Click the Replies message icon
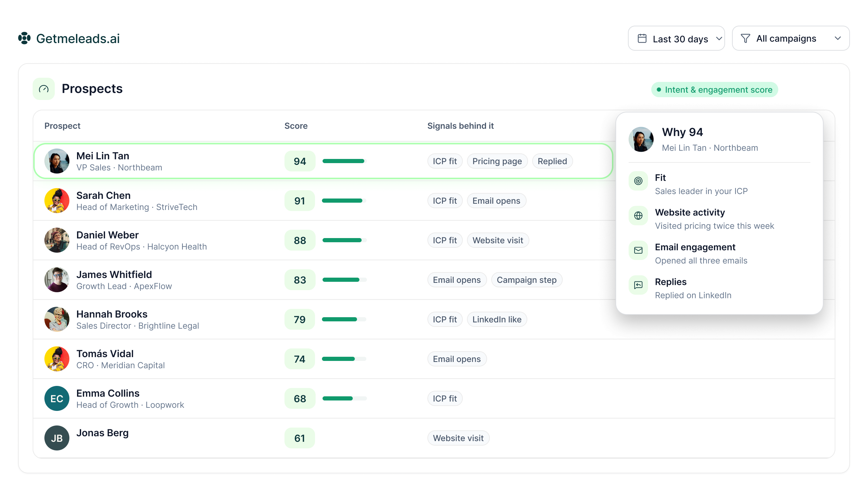868x481 pixels. click(638, 285)
